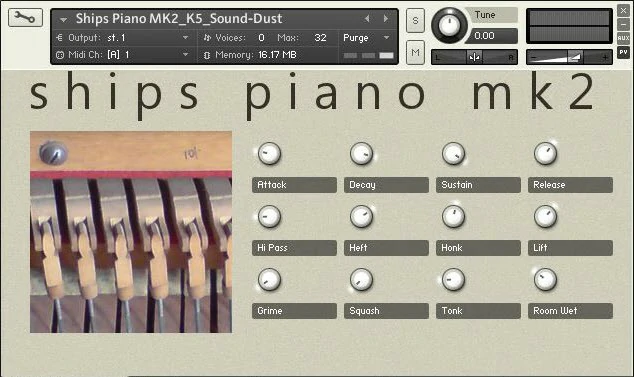The image size is (634, 377).
Task: Click the volume slider handle
Action: (x=575, y=57)
